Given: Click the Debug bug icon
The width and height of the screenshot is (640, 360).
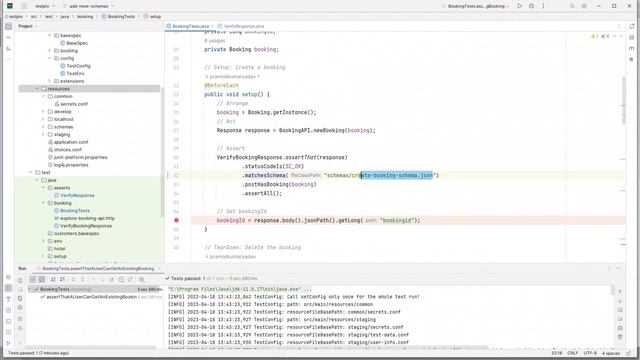Looking at the screenshot, I should [531, 6].
